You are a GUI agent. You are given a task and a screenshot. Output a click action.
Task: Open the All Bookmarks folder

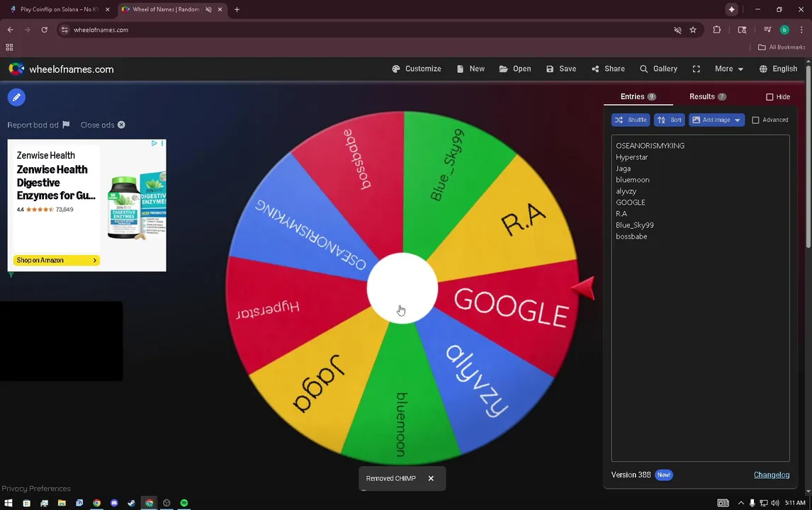[x=782, y=47]
